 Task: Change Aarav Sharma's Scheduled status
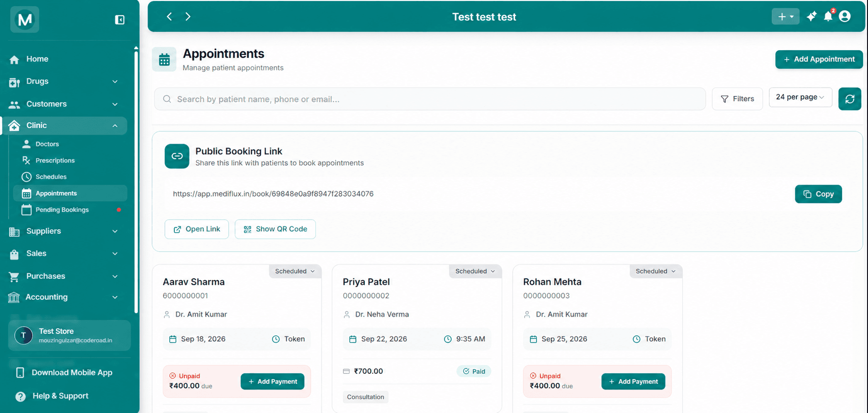point(295,271)
